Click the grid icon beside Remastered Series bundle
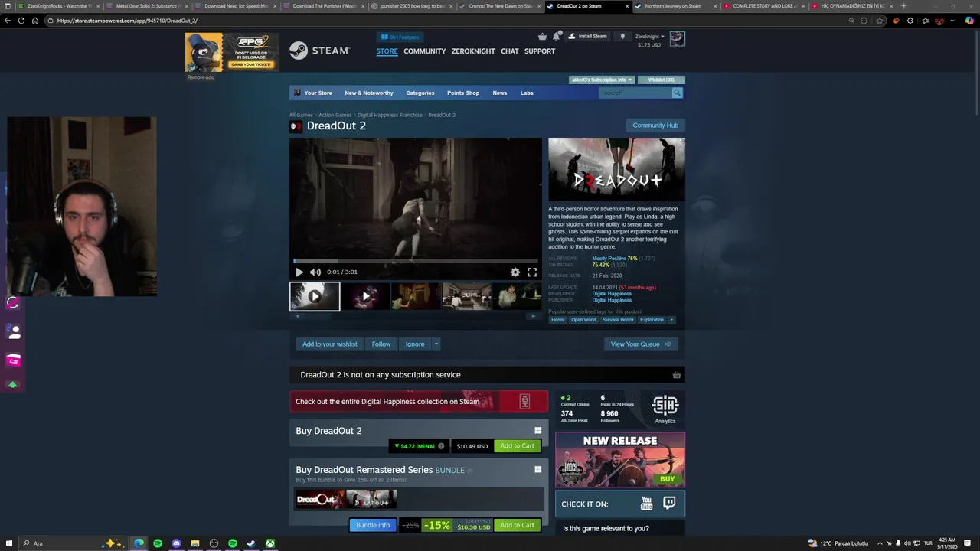This screenshot has height=551, width=980. click(537, 470)
